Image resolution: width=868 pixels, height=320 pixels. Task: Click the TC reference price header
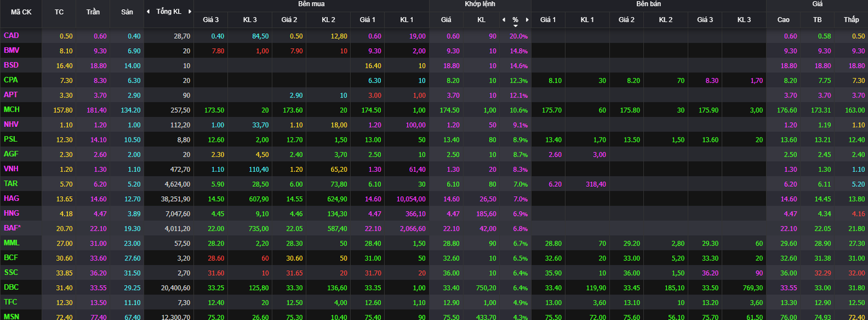click(x=59, y=12)
